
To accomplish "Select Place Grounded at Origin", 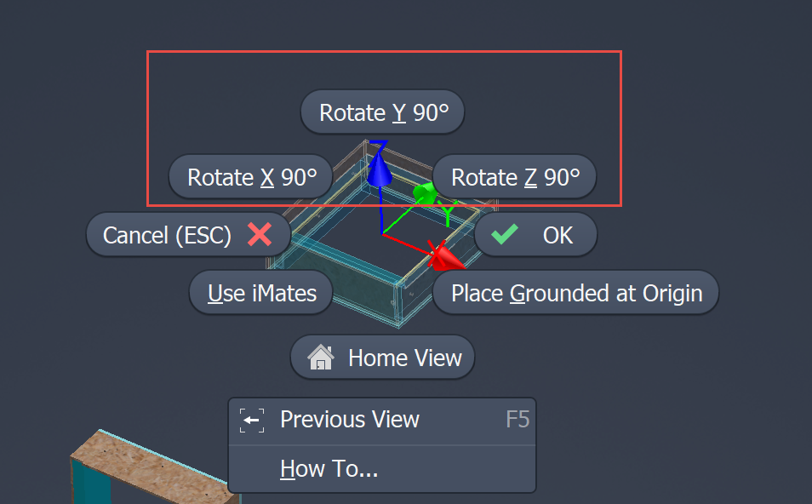I will pyautogui.click(x=576, y=293).
